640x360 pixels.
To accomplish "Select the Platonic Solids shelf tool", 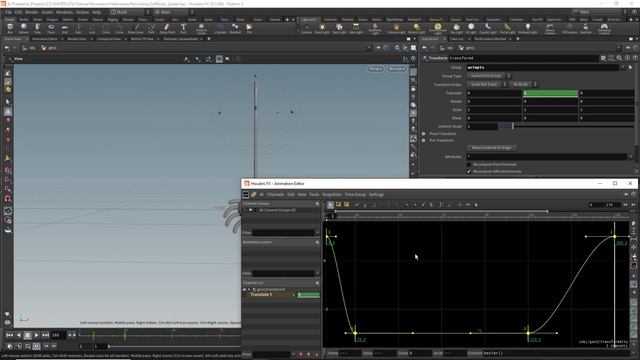I will coord(201,29).
